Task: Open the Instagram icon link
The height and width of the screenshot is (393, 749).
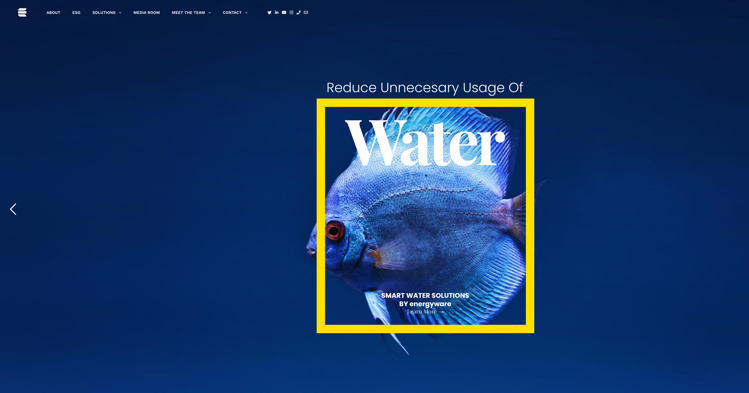Action: (291, 12)
